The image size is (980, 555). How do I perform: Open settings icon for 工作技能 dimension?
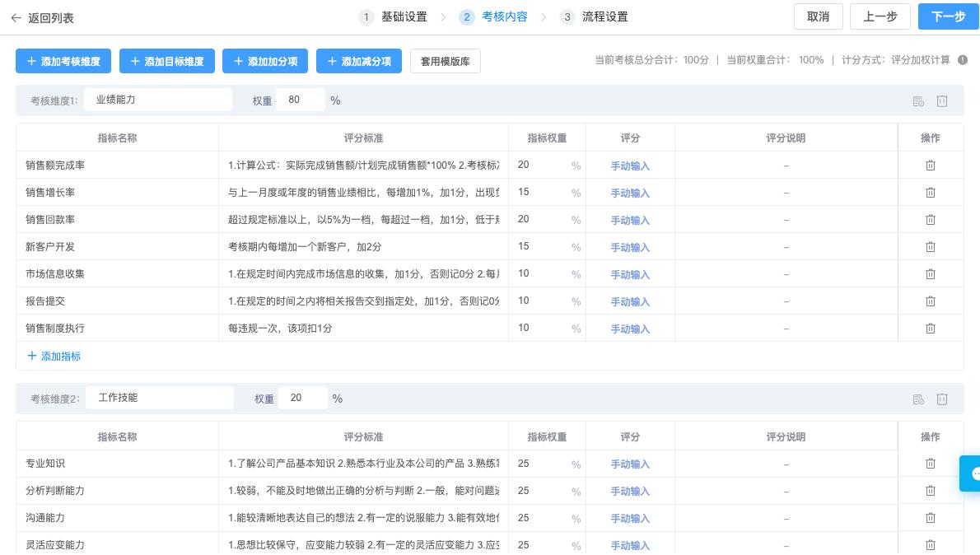coord(918,399)
